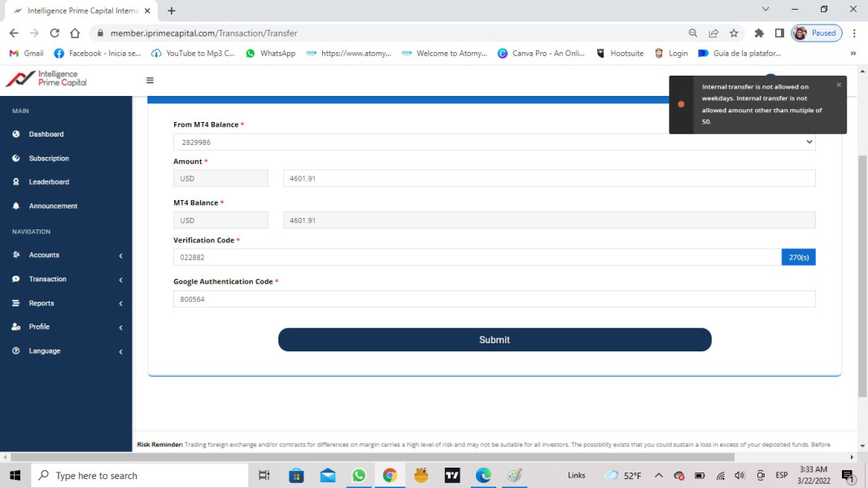Expand the Reports menu

[66, 303]
